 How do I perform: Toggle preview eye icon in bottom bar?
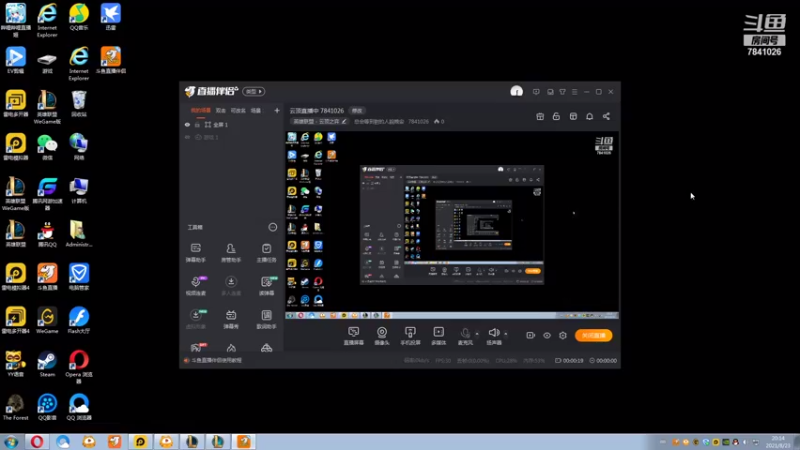(x=546, y=335)
